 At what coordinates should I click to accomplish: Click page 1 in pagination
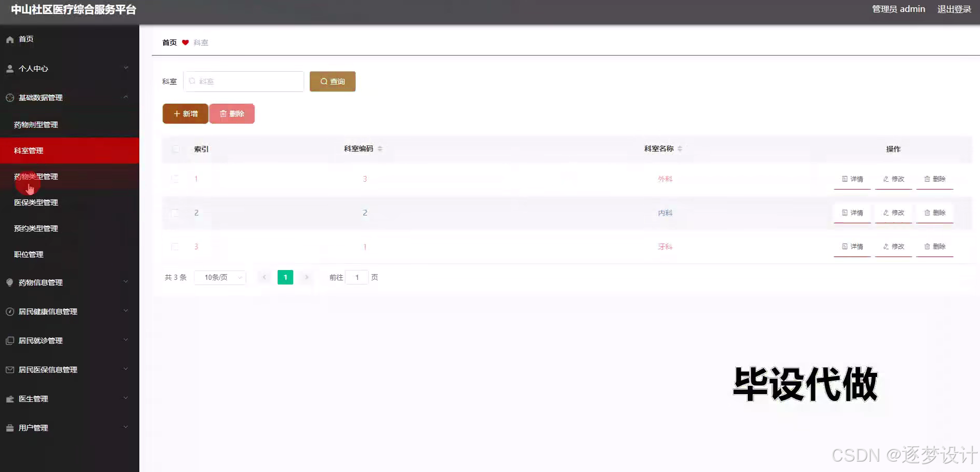285,277
